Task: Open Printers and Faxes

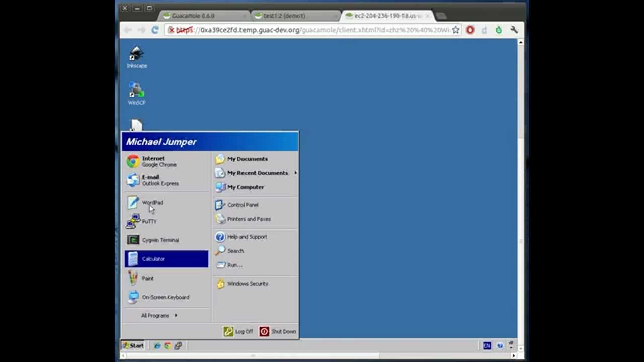Action: click(x=256, y=219)
